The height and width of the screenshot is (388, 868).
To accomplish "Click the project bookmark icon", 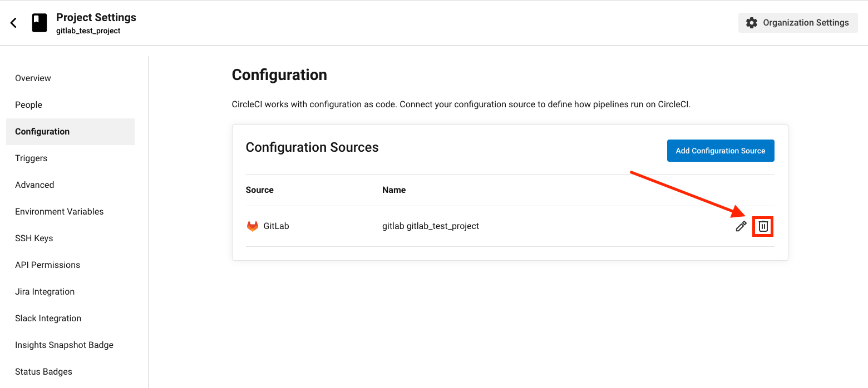I will coord(40,23).
